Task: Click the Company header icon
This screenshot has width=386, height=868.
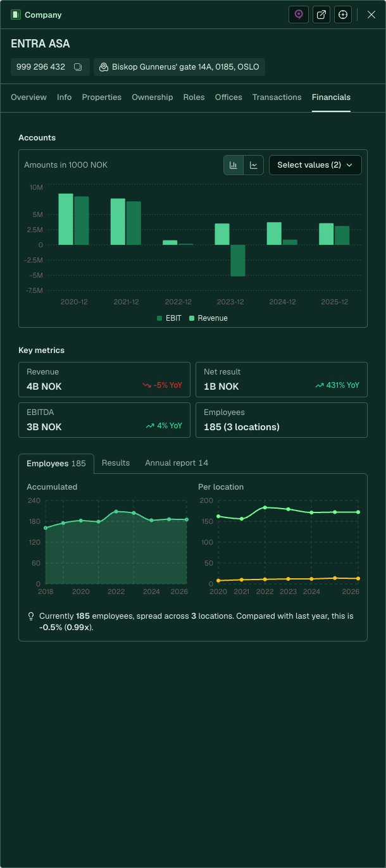Action: point(16,15)
